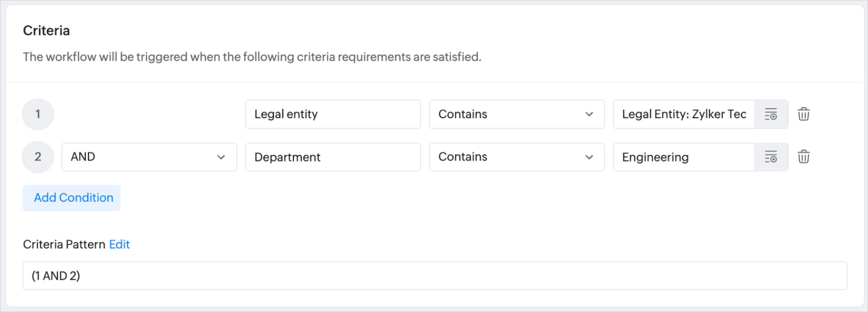868x312 pixels.
Task: Delete the Department condition row
Action: click(x=804, y=157)
